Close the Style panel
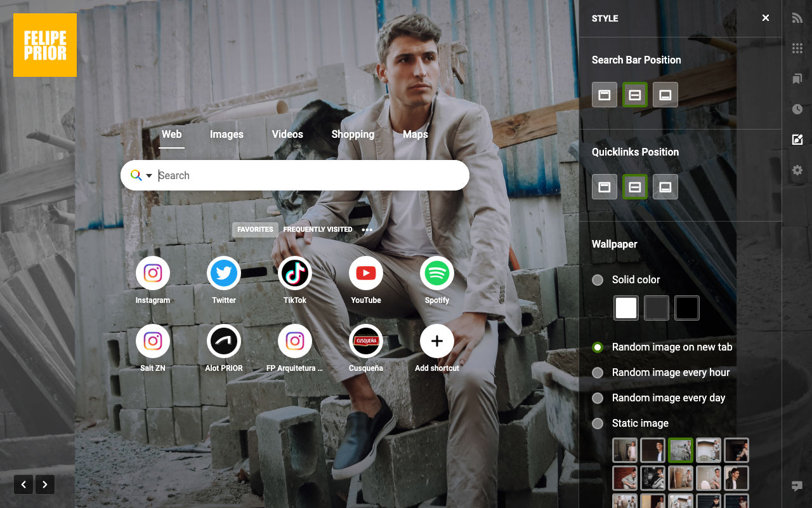812x508 pixels. pyautogui.click(x=766, y=18)
